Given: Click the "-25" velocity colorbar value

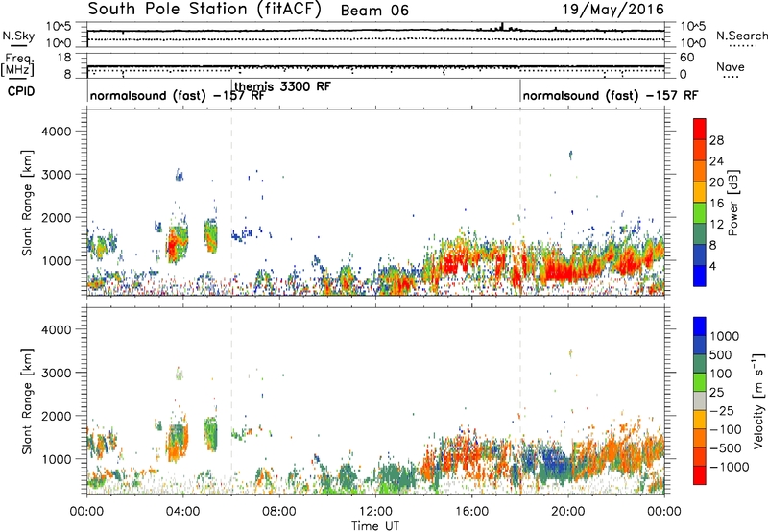Looking at the screenshot, I should point(722,410).
